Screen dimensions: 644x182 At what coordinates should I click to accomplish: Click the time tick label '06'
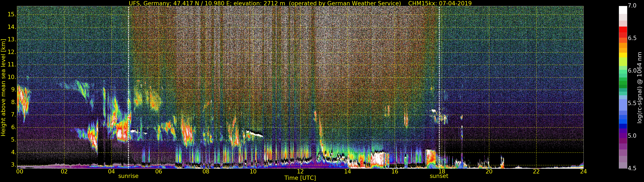click(x=158, y=172)
